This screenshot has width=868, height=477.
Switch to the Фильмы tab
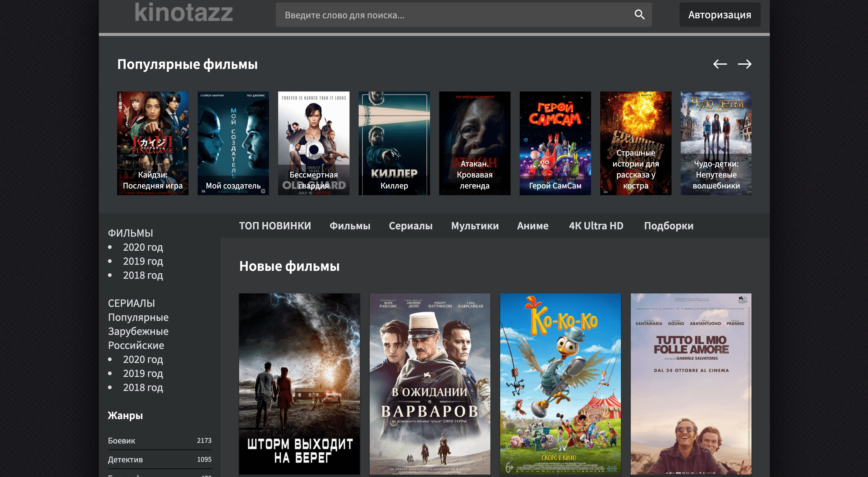pos(350,226)
